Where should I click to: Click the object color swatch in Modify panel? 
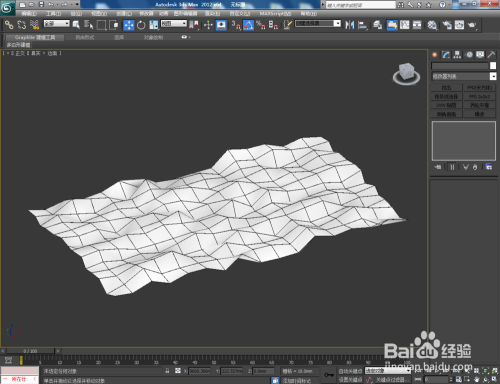tap(493, 66)
